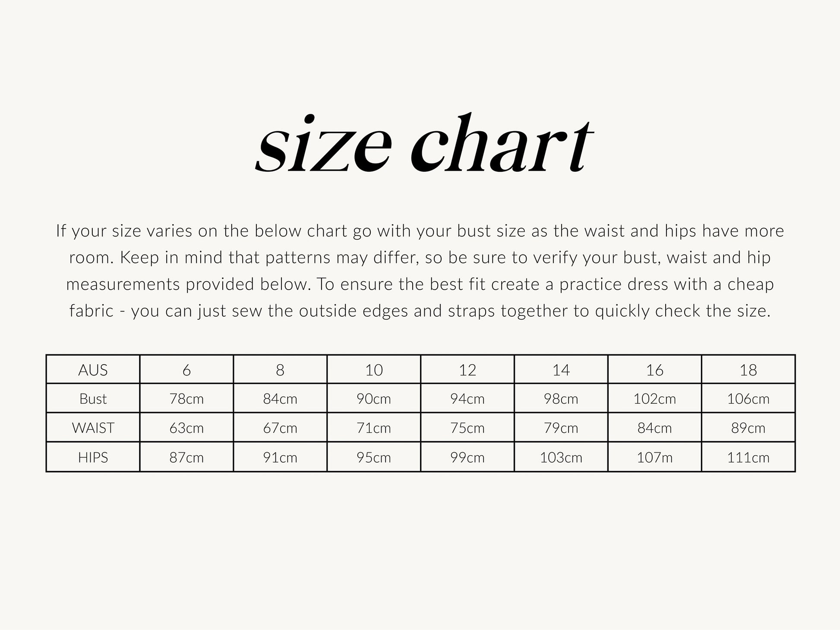Select the 91cm hips cell
This screenshot has height=630, width=840.
coord(280,457)
